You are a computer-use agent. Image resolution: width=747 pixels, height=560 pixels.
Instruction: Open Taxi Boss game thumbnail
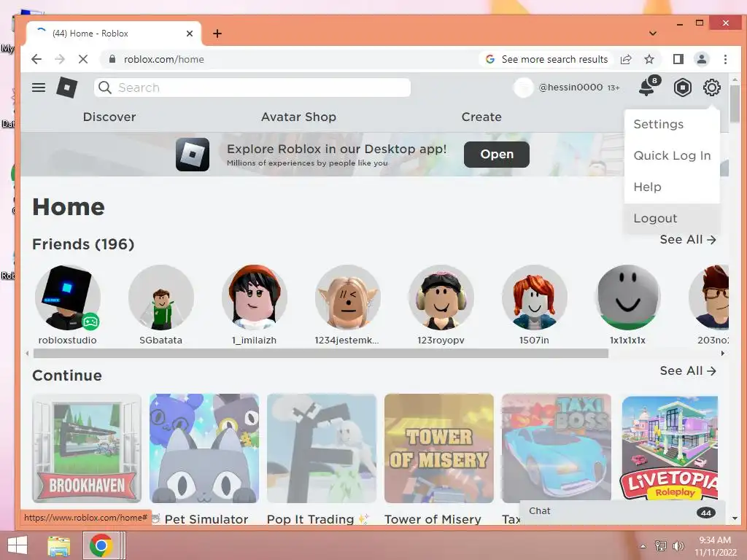click(557, 448)
